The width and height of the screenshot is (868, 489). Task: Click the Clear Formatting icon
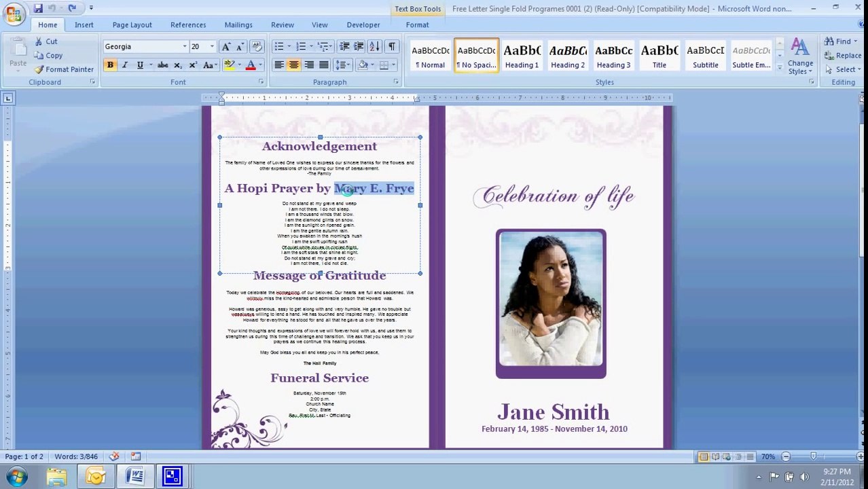[257, 47]
